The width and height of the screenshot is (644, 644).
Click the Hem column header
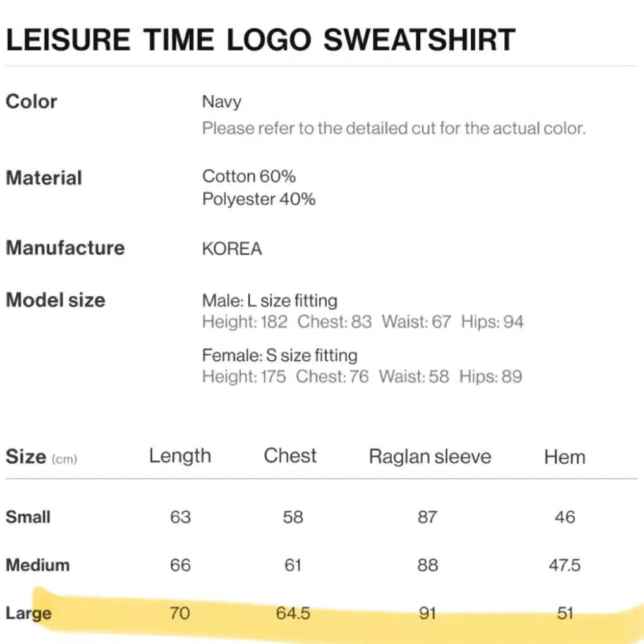565,457
